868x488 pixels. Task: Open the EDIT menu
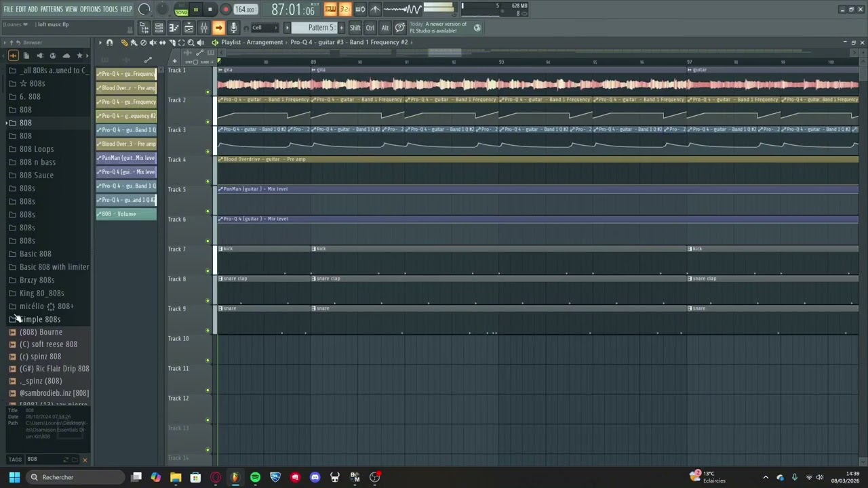point(21,9)
